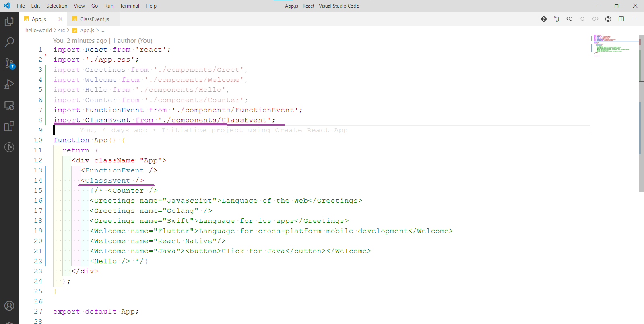Image resolution: width=644 pixels, height=324 pixels.
Task: Open the Go menu
Action: [95, 6]
